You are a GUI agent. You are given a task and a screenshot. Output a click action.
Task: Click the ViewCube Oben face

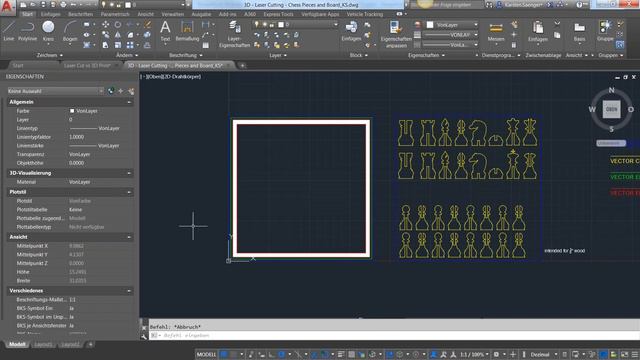click(x=611, y=109)
